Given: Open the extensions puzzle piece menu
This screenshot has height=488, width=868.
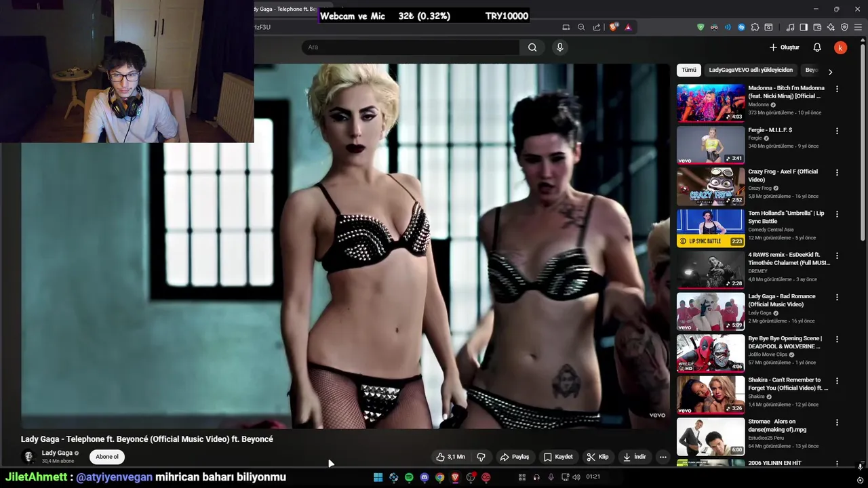Looking at the screenshot, I should point(755,27).
